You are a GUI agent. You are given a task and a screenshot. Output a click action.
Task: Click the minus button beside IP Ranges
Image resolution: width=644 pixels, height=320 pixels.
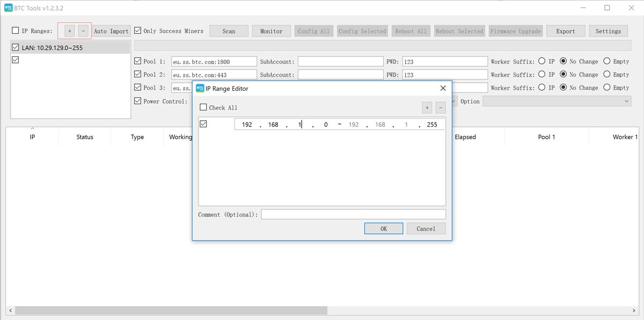click(83, 31)
